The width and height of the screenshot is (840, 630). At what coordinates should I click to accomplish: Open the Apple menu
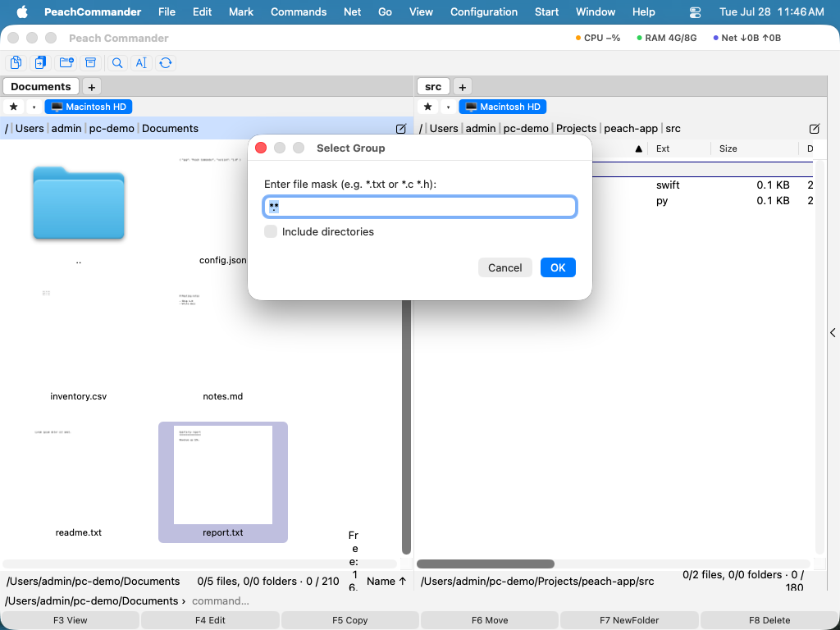(22, 11)
